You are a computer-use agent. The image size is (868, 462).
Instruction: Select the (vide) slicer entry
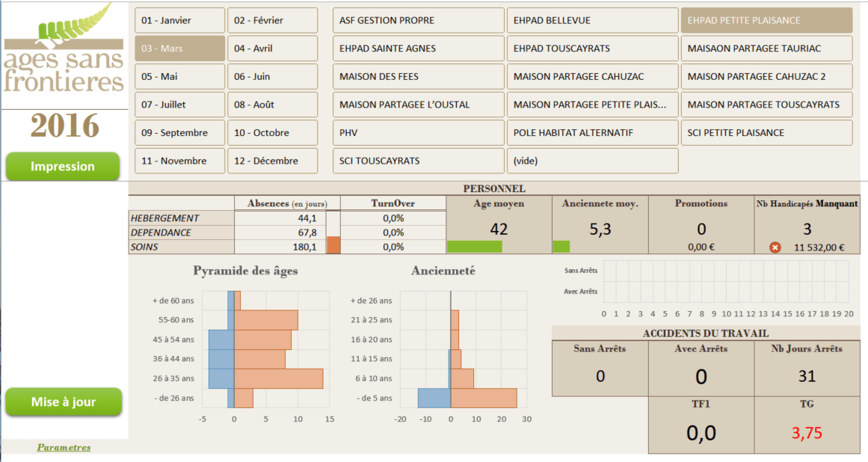(x=592, y=161)
